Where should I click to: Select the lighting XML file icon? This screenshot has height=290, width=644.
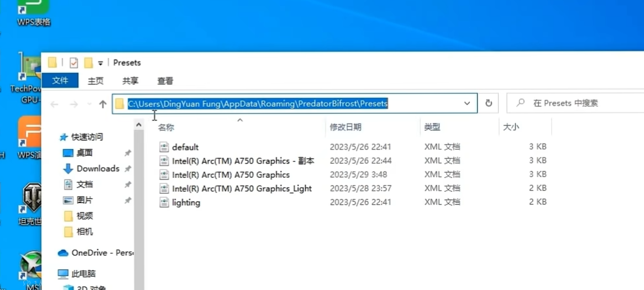(x=164, y=202)
